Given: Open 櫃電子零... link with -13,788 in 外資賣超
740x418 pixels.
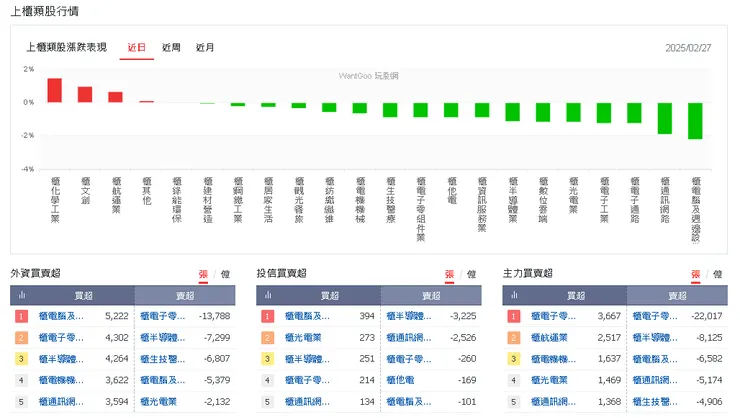Looking at the screenshot, I should 163,316.
